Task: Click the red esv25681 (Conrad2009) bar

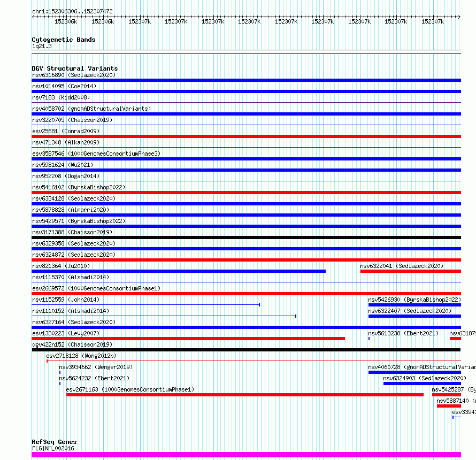Action: click(246, 136)
